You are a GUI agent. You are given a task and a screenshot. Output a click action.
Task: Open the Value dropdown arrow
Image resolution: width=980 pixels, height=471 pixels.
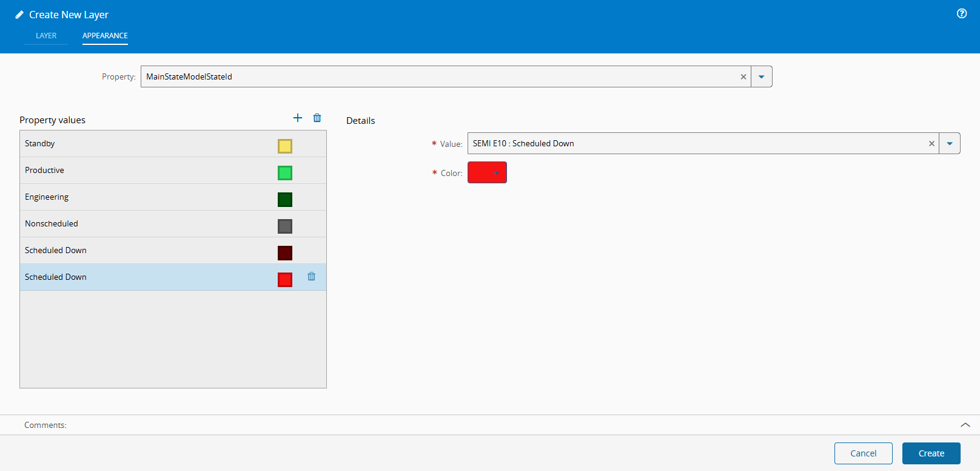[950, 143]
